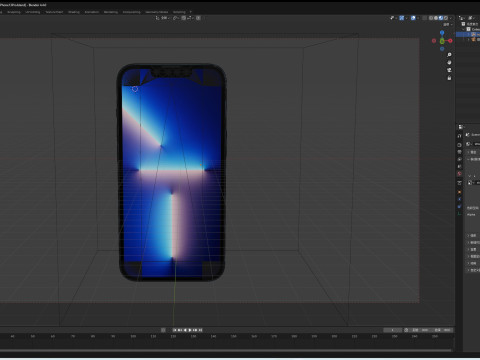Click the zoom magnifier viewport button
480x360 pixels.
(449, 55)
